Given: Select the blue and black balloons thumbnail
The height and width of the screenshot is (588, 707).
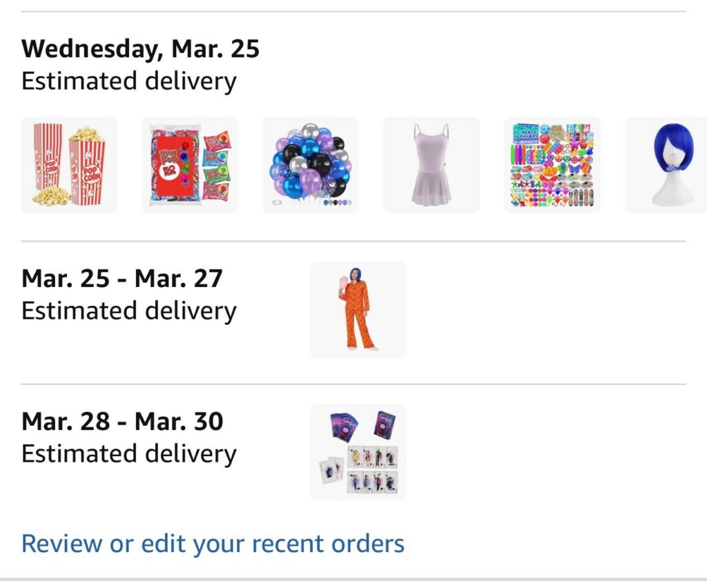Looking at the screenshot, I should [x=311, y=165].
